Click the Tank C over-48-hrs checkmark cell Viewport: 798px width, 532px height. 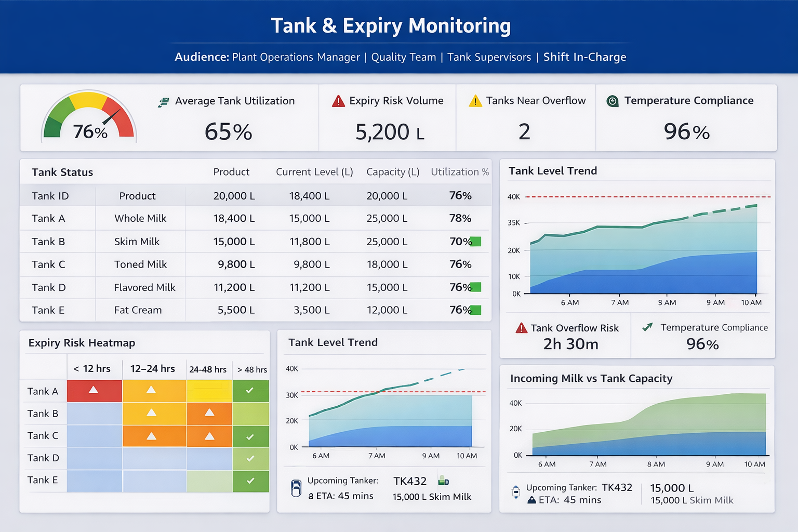(250, 436)
